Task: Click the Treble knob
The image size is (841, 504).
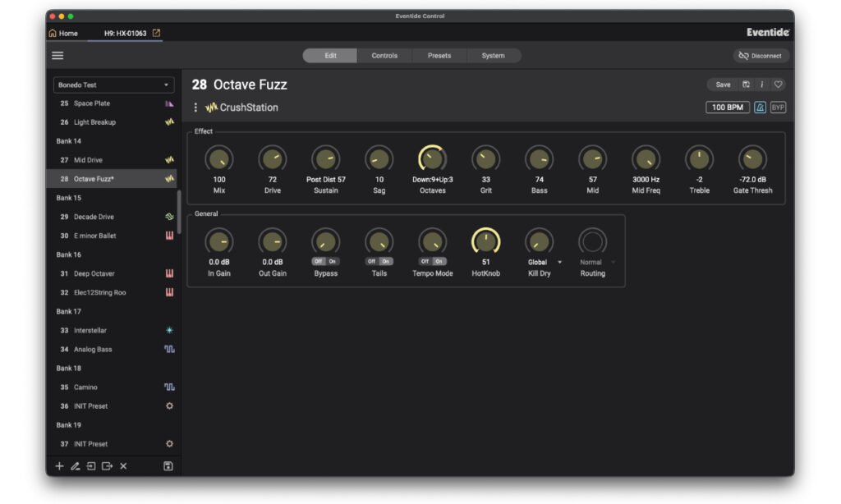Action: [x=700, y=158]
